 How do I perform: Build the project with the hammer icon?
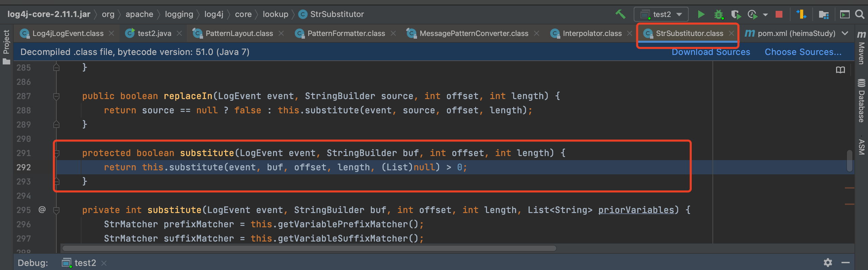620,14
